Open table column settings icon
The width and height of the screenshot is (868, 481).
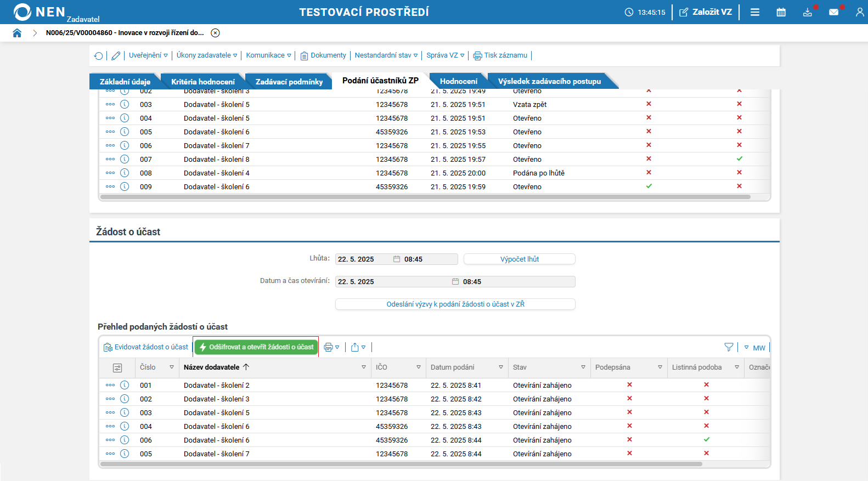coord(117,367)
